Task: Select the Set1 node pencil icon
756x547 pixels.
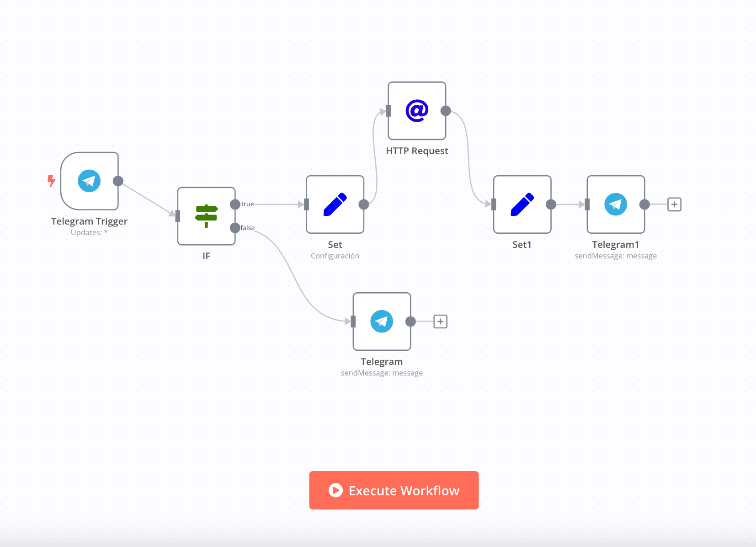Action: pos(522,204)
